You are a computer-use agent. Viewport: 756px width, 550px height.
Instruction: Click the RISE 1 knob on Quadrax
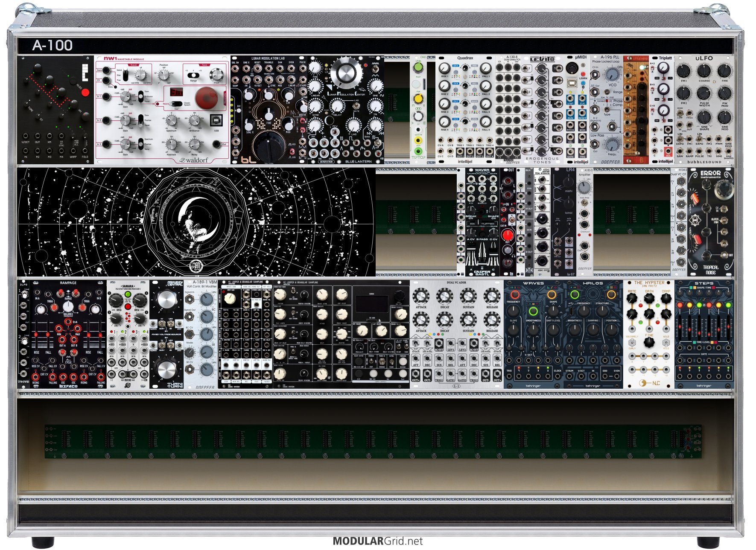coord(445,68)
